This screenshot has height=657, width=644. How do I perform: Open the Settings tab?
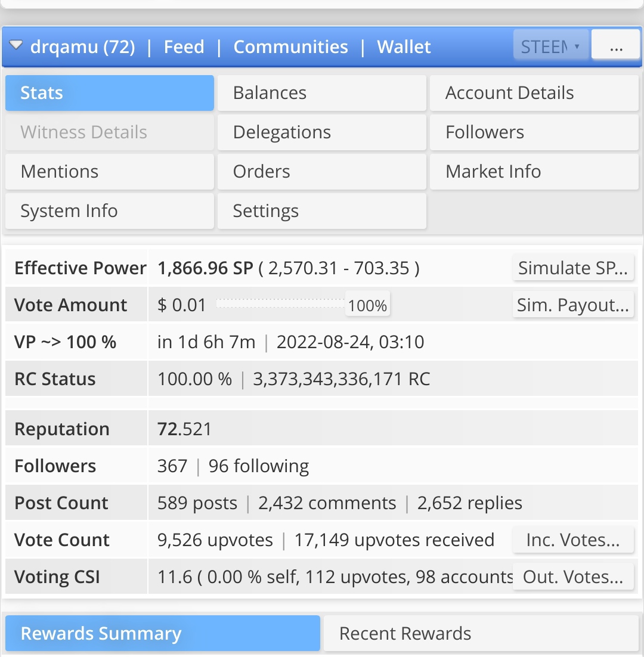(x=321, y=211)
